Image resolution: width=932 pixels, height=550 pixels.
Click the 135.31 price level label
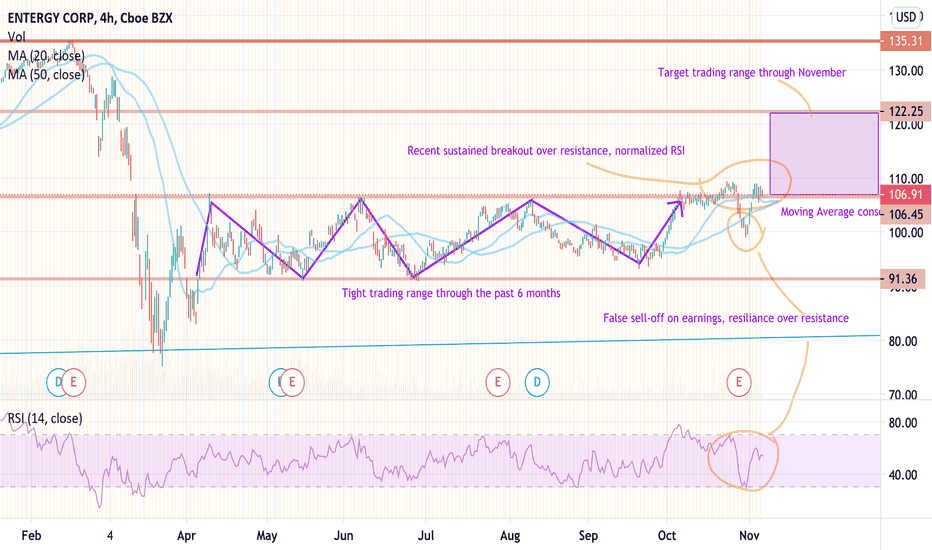point(906,42)
